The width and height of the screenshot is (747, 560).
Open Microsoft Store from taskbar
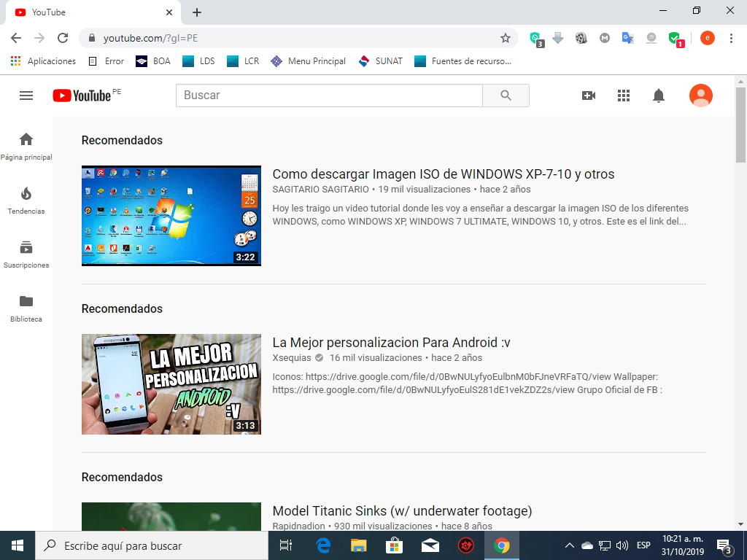pos(395,545)
